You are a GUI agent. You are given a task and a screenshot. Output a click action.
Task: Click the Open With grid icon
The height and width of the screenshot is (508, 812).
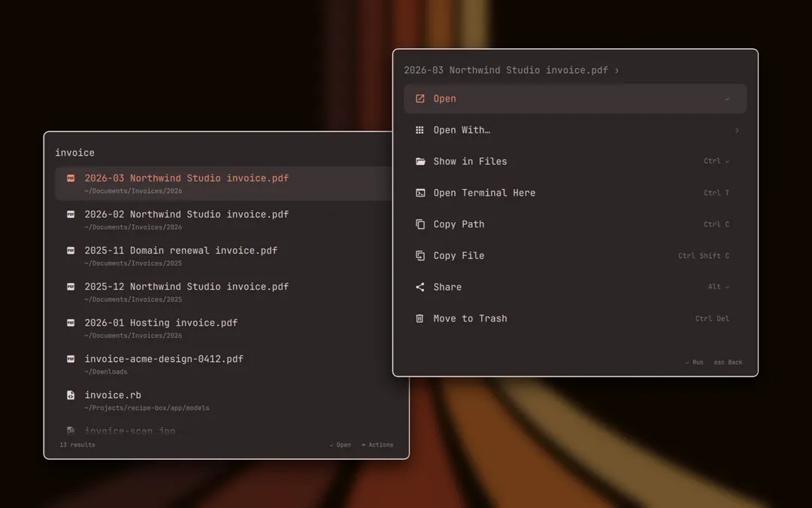[x=420, y=130]
